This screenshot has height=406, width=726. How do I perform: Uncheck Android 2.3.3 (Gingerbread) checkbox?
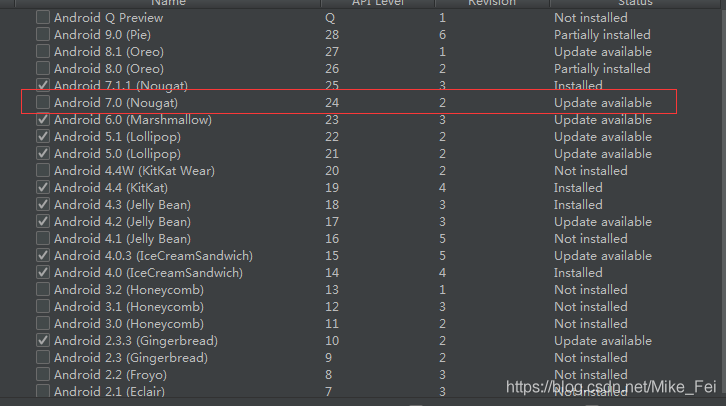(43, 341)
